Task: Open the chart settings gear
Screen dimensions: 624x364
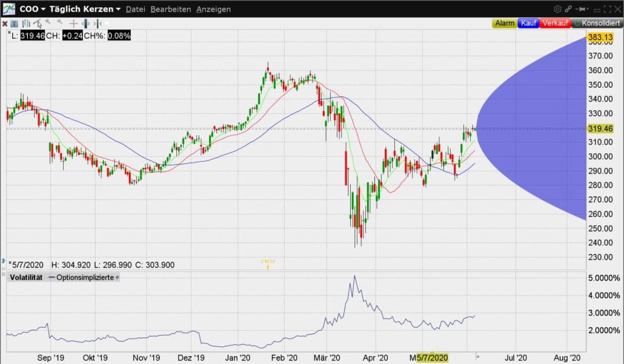Action: (x=557, y=9)
